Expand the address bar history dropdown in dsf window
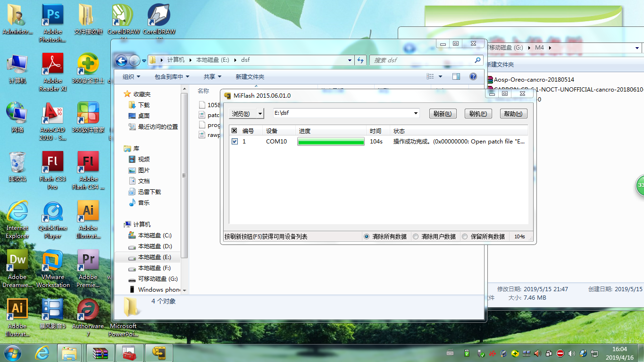Screen dimensions: 644x362 coord(350,60)
